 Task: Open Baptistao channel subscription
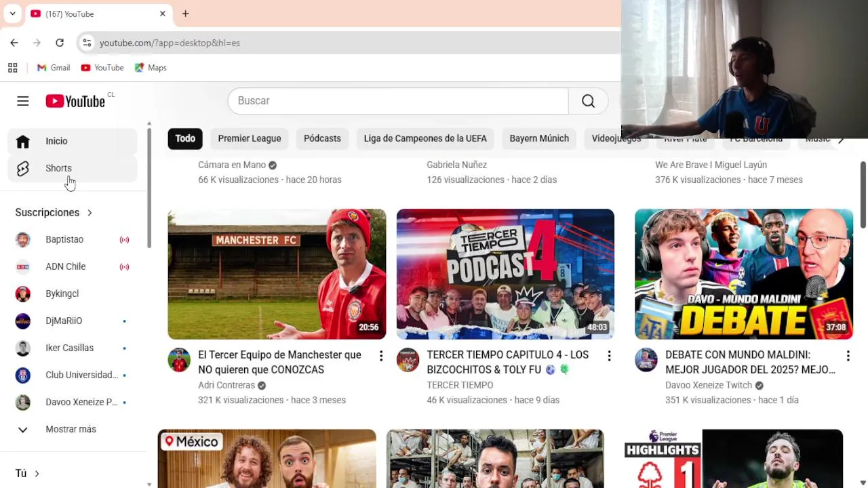click(x=73, y=239)
